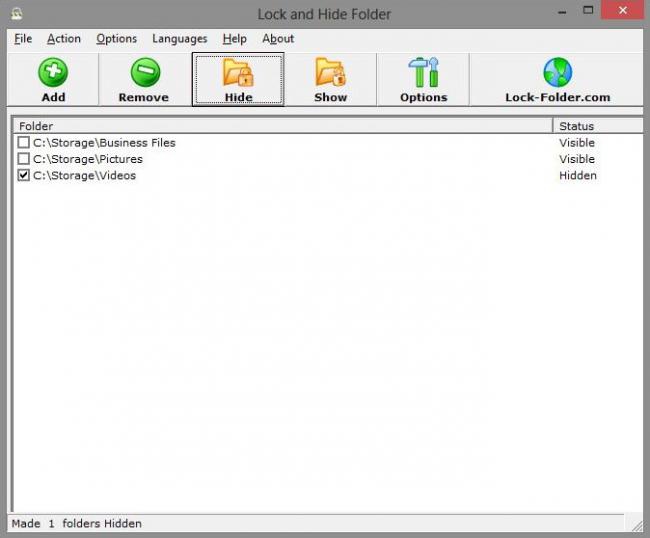Minimize the Lock and Hide Folder window

[562, 12]
